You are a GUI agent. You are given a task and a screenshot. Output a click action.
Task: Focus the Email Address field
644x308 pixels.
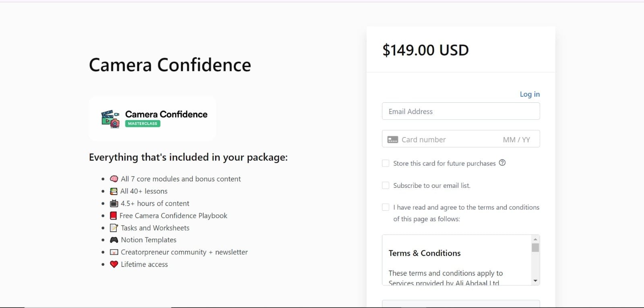pyautogui.click(x=461, y=111)
